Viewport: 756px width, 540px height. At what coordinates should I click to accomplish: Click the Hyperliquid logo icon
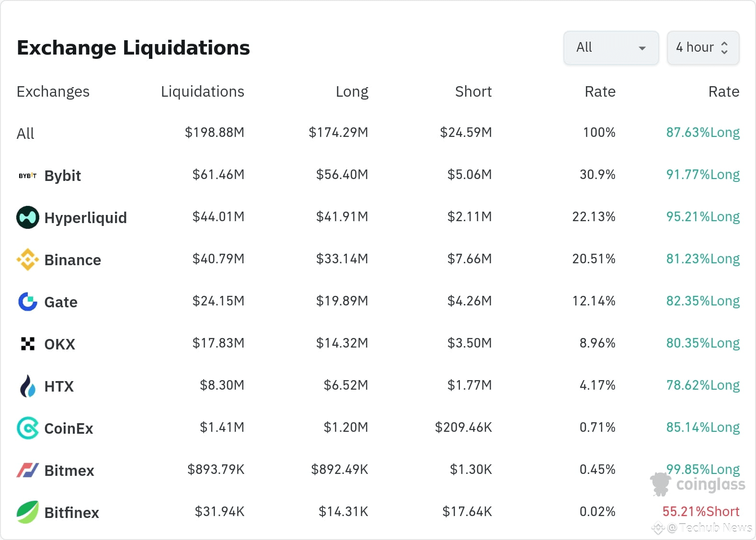pos(28,217)
